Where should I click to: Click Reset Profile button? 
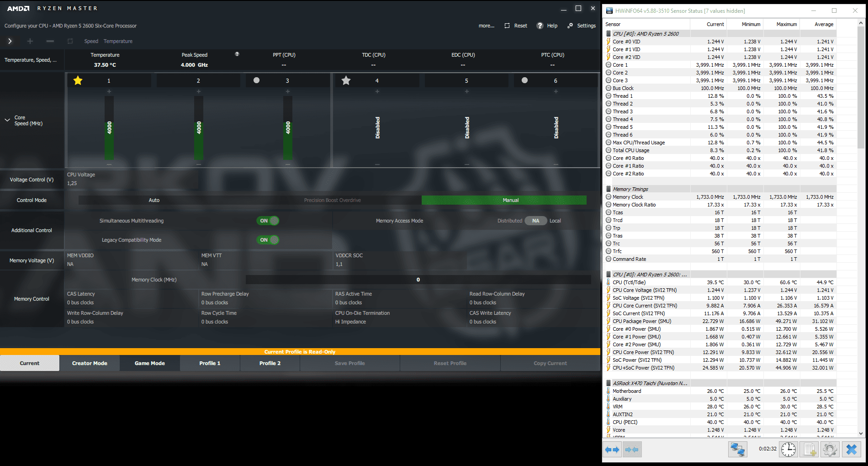click(450, 363)
